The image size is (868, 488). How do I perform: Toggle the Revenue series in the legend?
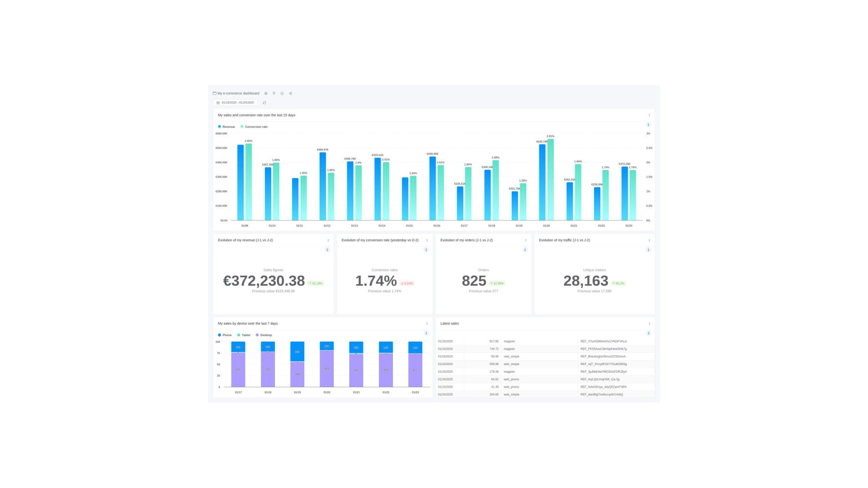(227, 127)
